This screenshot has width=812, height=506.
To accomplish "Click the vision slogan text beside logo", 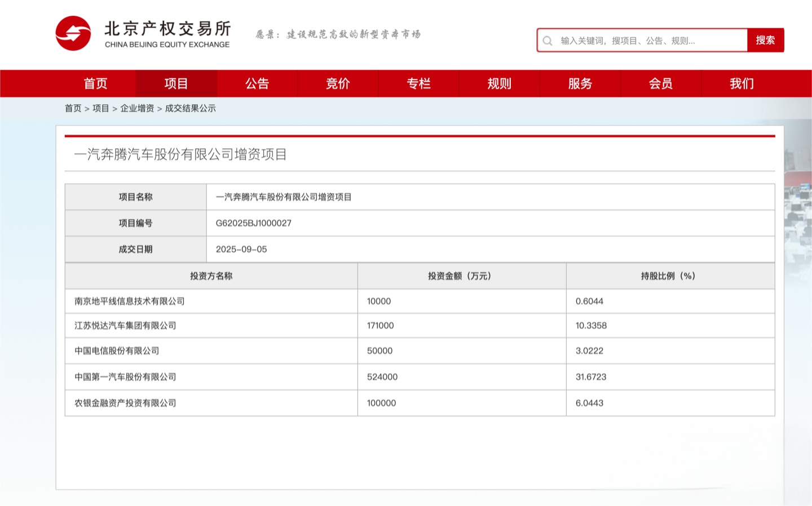I will tap(338, 34).
